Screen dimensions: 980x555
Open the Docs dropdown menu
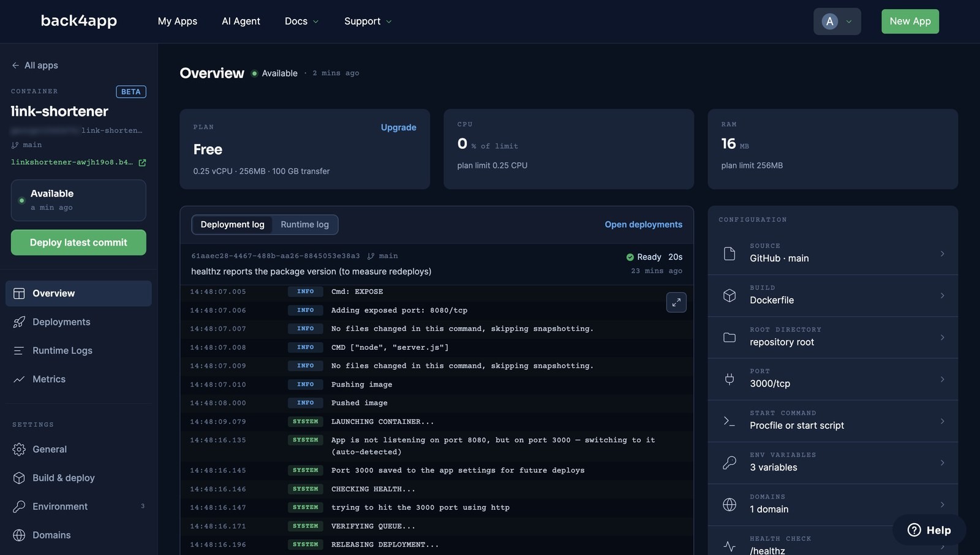click(x=301, y=21)
